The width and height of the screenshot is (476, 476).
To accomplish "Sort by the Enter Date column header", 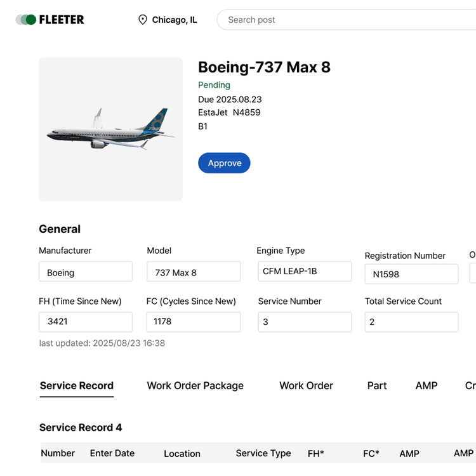I will pyautogui.click(x=112, y=453).
